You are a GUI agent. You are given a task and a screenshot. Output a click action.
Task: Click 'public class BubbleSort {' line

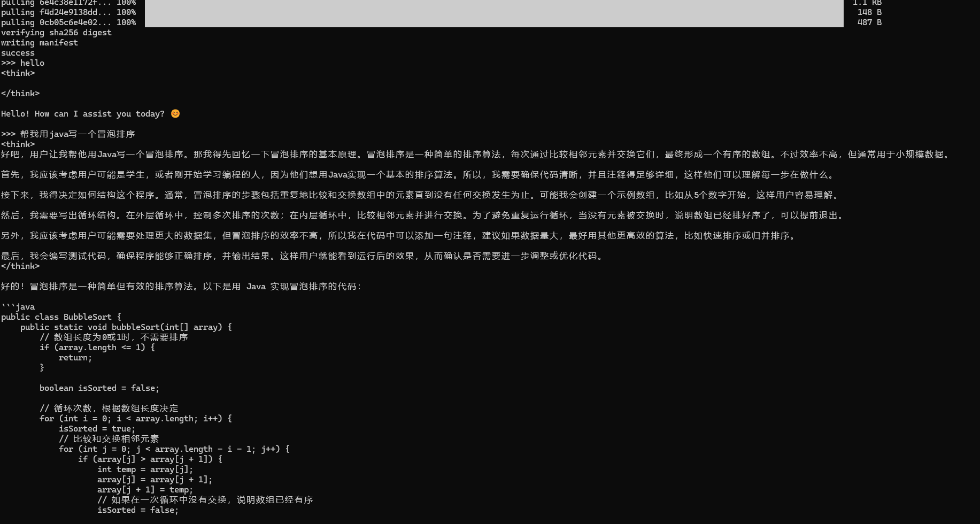pos(61,317)
